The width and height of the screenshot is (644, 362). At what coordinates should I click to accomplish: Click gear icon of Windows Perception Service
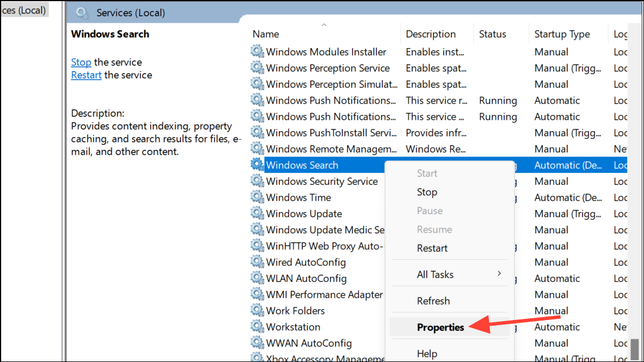257,68
